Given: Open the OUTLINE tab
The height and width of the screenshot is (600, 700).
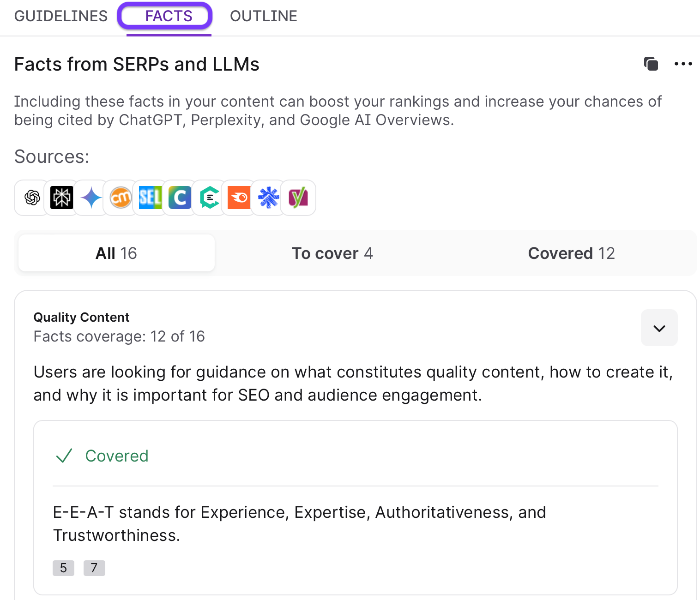Looking at the screenshot, I should coord(264,16).
